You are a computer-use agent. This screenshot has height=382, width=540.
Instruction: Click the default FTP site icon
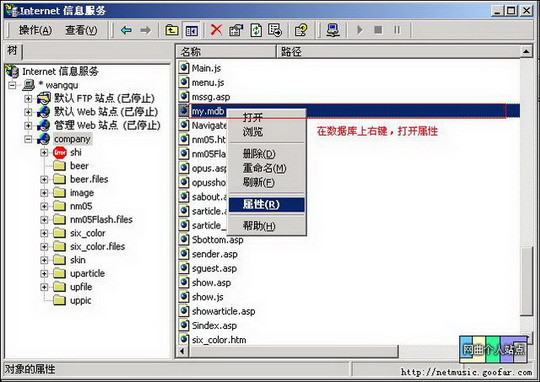44,98
